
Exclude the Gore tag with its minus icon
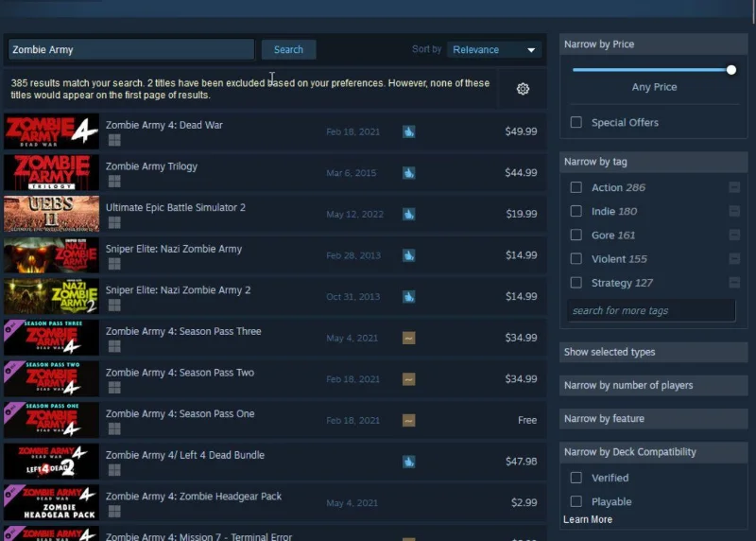point(734,235)
